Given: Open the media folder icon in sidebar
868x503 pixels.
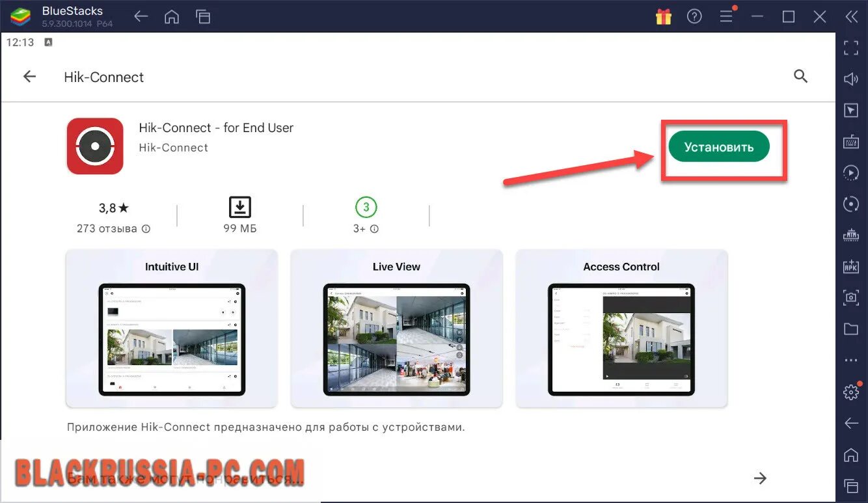Looking at the screenshot, I should (x=851, y=329).
